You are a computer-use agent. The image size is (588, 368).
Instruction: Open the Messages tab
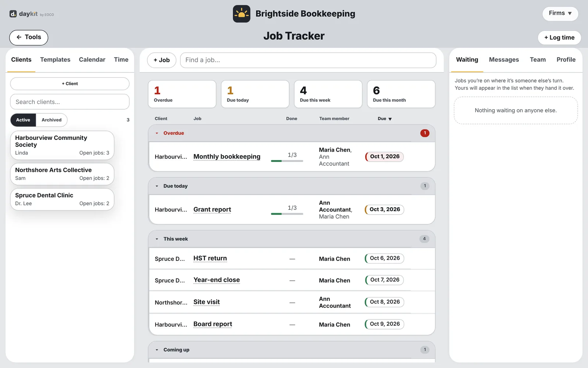(504, 60)
